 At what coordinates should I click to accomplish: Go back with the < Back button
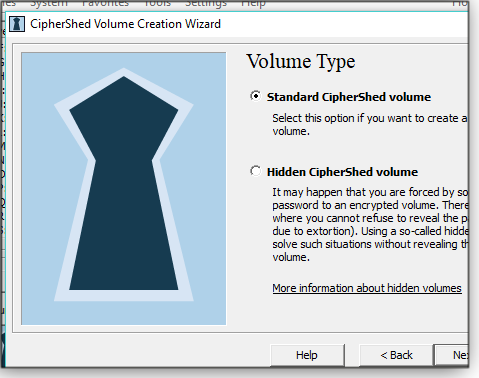point(396,355)
